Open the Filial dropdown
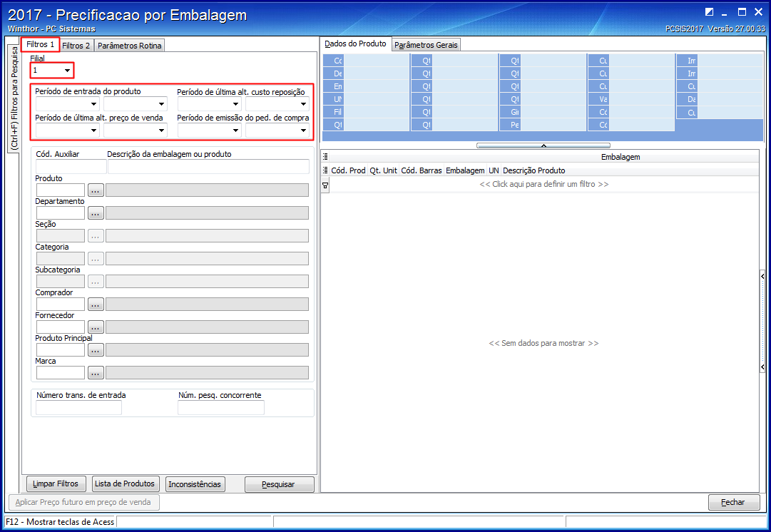 [67, 71]
